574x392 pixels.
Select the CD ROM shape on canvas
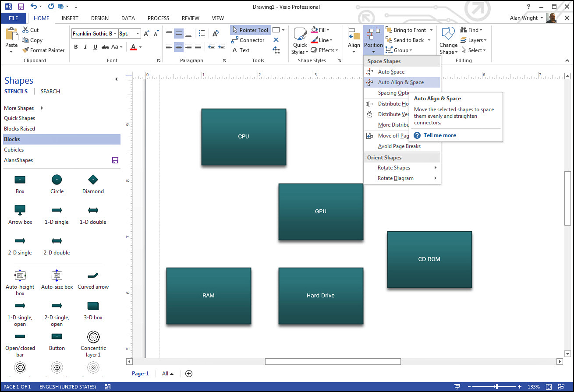(429, 259)
